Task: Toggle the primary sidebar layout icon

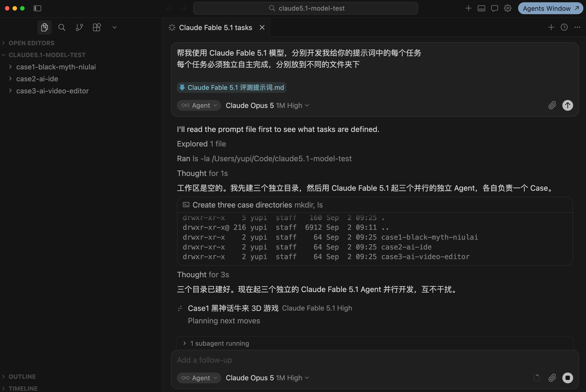Action: coord(37,8)
